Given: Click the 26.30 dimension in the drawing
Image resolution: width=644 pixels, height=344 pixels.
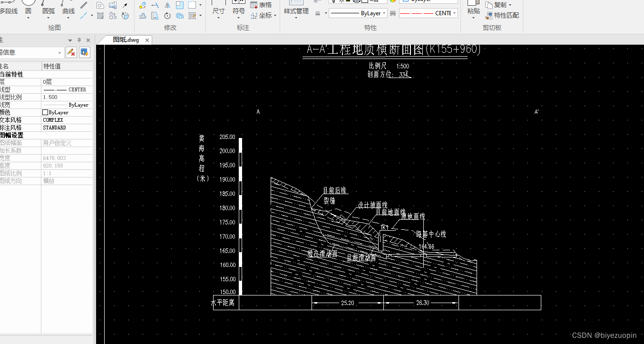Looking at the screenshot, I should (x=422, y=303).
